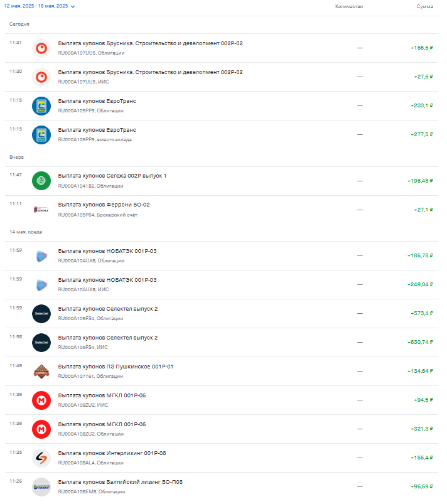Click the Брусника logo in the 11:30 ИИС row
This screenshot has height=504, width=447.
(x=41, y=77)
